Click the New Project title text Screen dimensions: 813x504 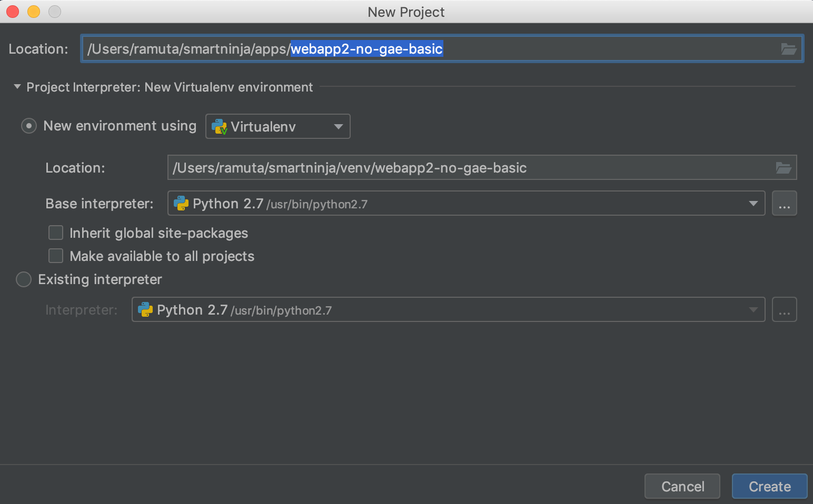tap(406, 12)
